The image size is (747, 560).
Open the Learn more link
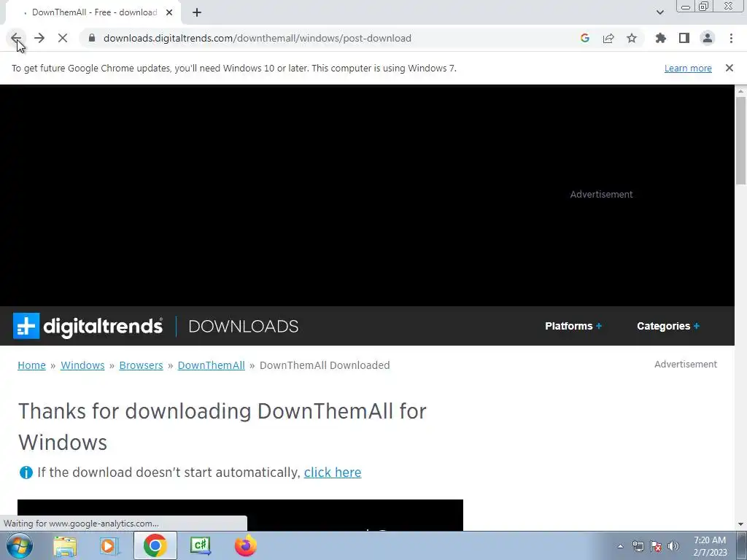[688, 68]
